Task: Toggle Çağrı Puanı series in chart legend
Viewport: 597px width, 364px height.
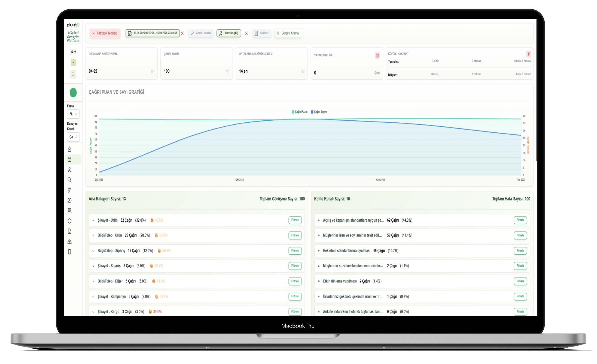Action: pyautogui.click(x=299, y=112)
